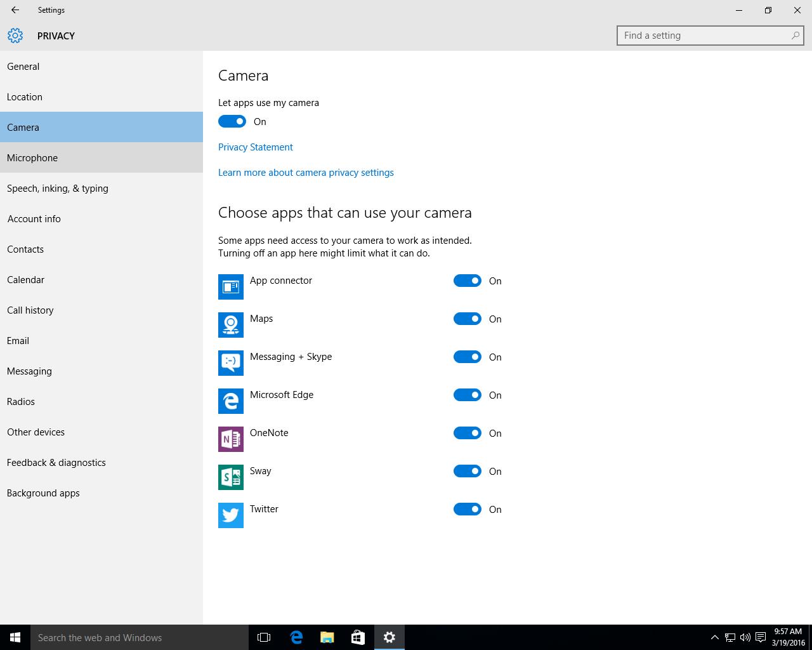Open File Explorer from the taskbar
The width and height of the screenshot is (812, 650).
coord(327,637)
